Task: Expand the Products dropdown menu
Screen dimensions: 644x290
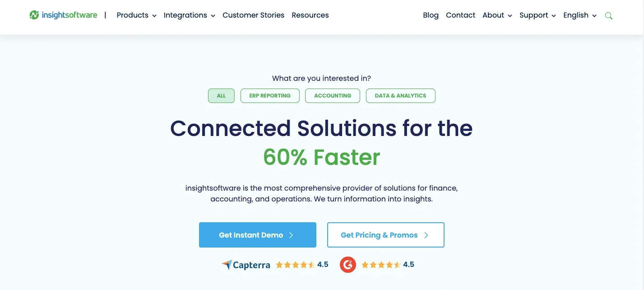Action: pyautogui.click(x=136, y=15)
